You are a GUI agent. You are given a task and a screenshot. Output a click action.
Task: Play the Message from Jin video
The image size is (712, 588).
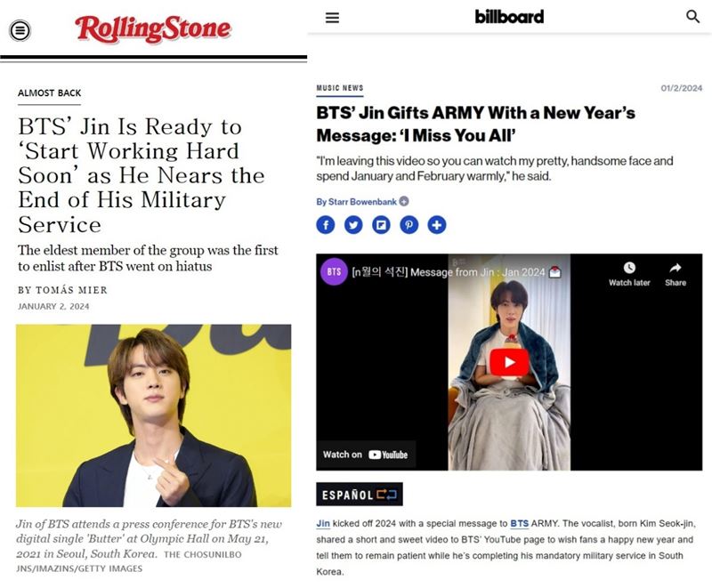(509, 362)
